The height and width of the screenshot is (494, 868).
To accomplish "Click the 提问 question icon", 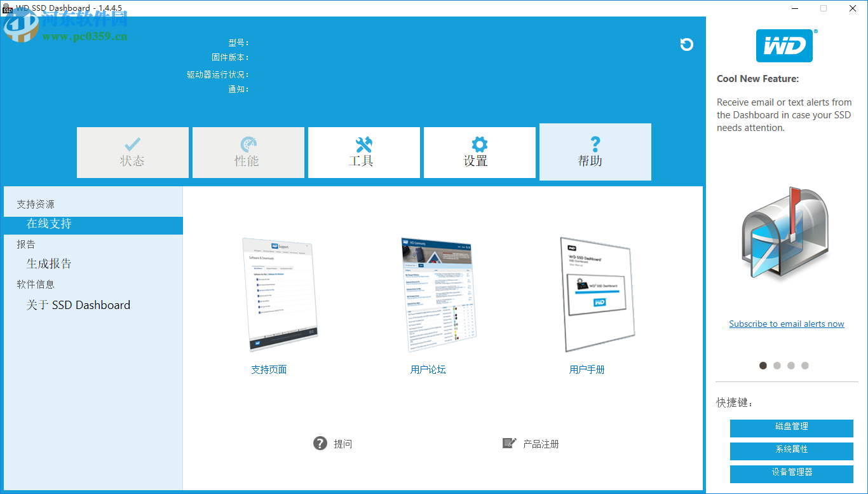I will click(x=320, y=443).
